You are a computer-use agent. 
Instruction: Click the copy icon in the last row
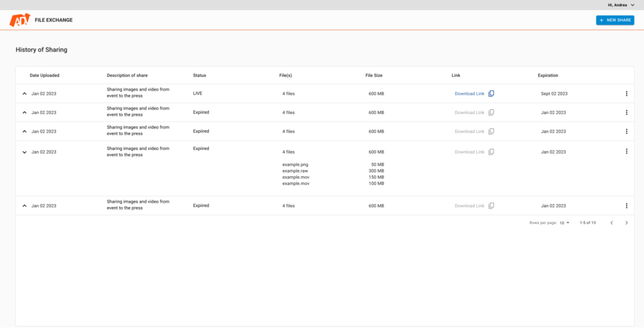pyautogui.click(x=492, y=206)
